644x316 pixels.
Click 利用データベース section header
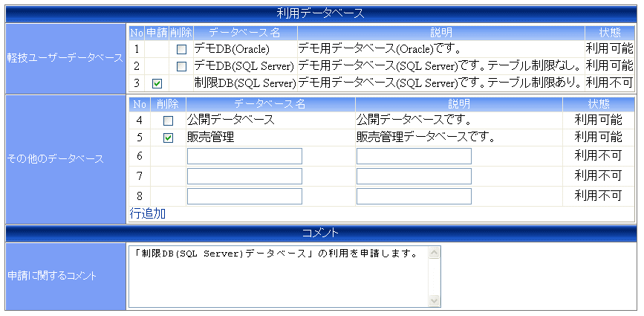point(321,13)
